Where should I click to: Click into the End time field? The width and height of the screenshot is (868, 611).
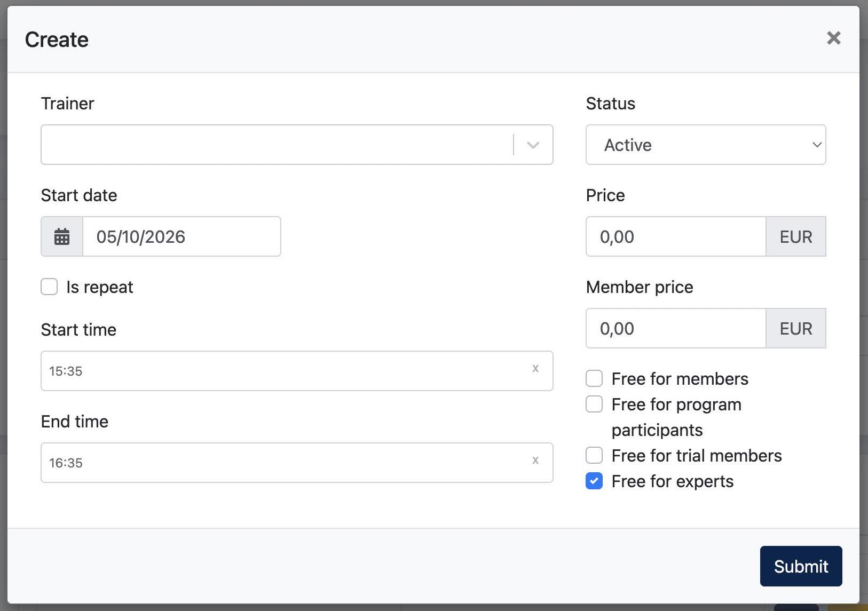[x=297, y=463]
